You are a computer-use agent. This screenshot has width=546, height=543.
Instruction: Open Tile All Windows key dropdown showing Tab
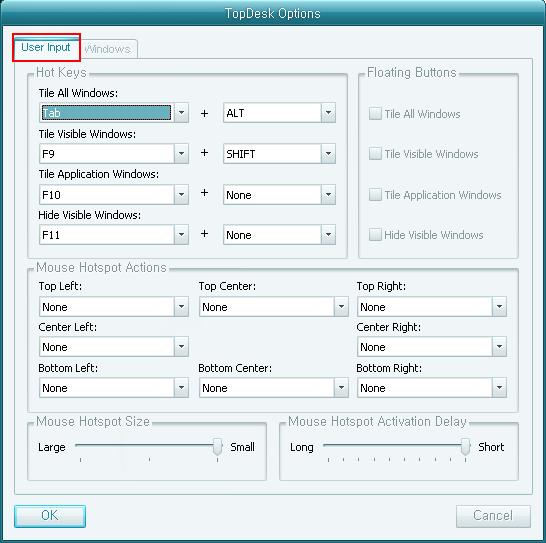pos(114,113)
